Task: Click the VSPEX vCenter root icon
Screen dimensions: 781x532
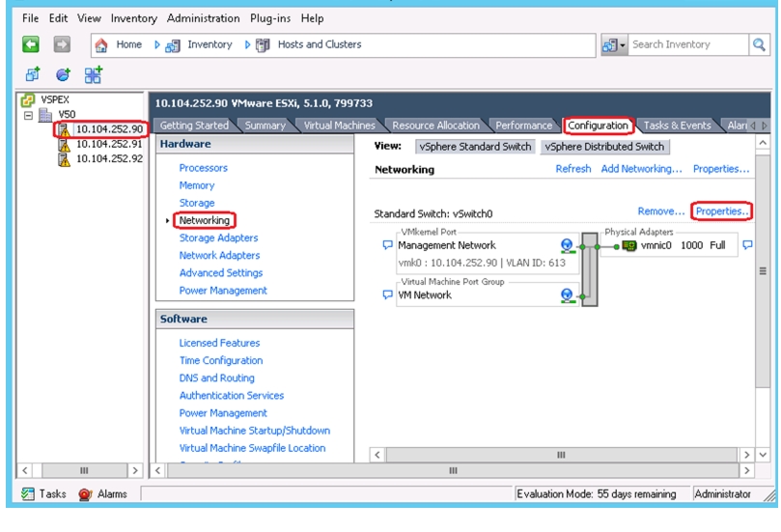Action: click(27, 100)
